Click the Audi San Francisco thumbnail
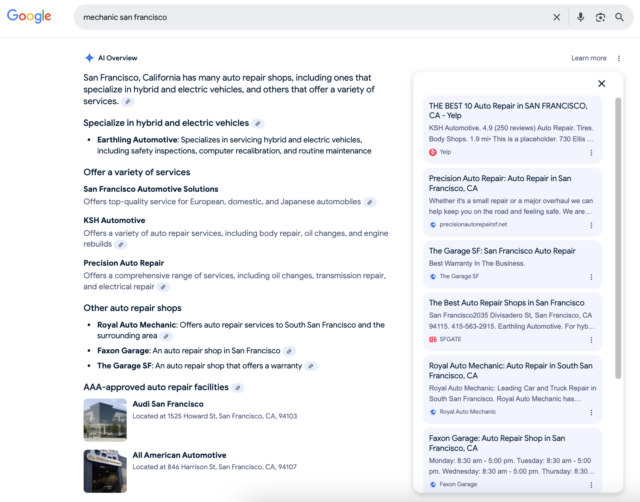Viewport: 640px width, 502px height. coord(105,419)
